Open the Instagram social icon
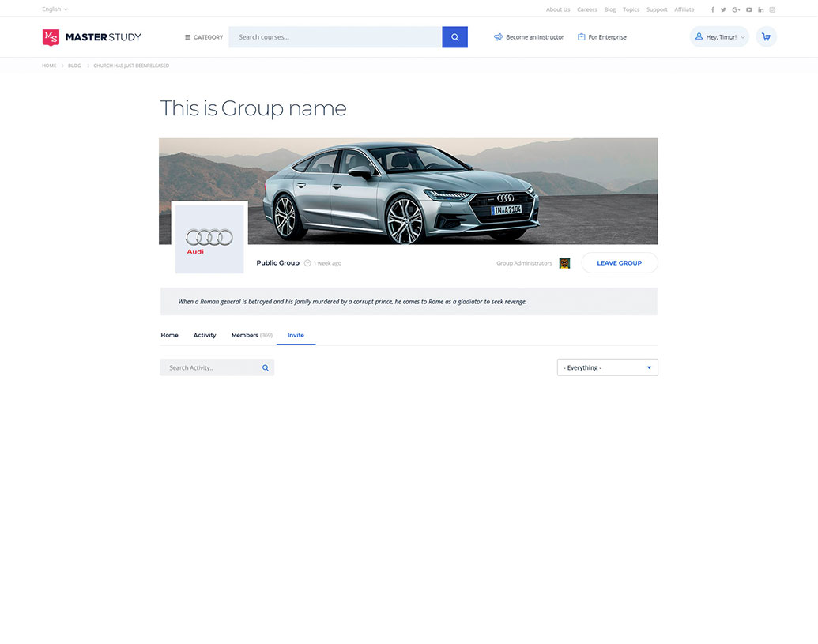The height and width of the screenshot is (644, 818). click(772, 9)
